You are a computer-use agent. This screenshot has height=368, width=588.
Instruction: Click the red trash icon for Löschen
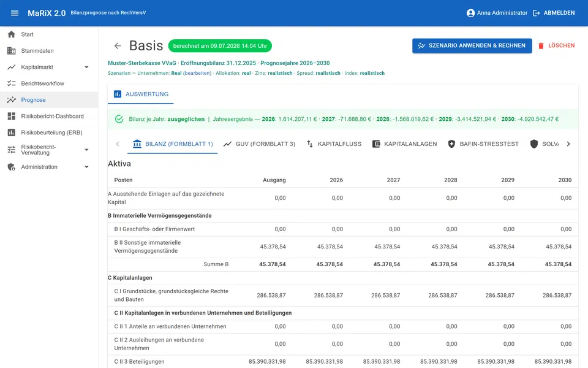point(541,46)
